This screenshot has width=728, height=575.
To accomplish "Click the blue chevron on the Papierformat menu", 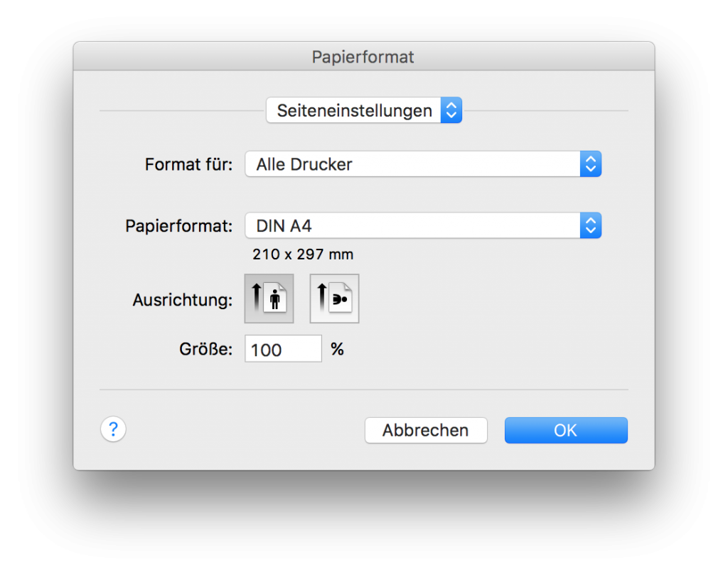I will (590, 225).
